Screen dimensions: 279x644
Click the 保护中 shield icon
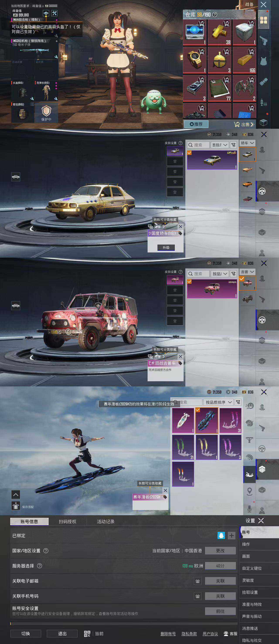[x=46, y=111]
